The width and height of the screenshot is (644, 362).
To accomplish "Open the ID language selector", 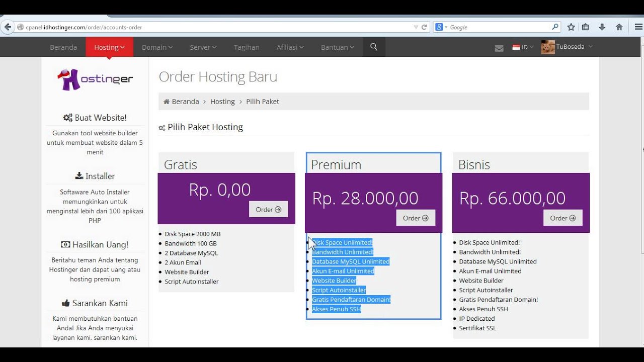I will coord(523,47).
